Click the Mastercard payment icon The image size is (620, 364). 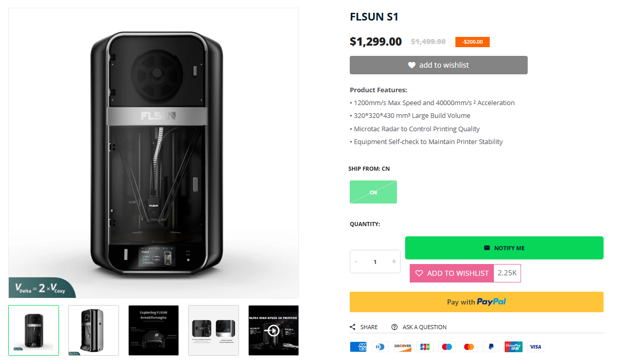pyautogui.click(x=469, y=347)
